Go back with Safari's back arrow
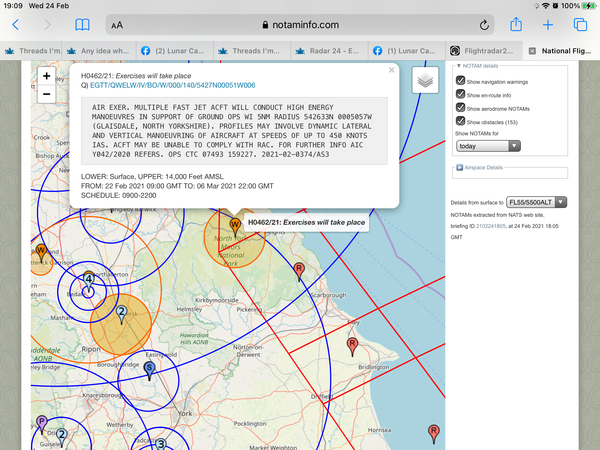Viewport: 600px width, 450px height. (15, 25)
